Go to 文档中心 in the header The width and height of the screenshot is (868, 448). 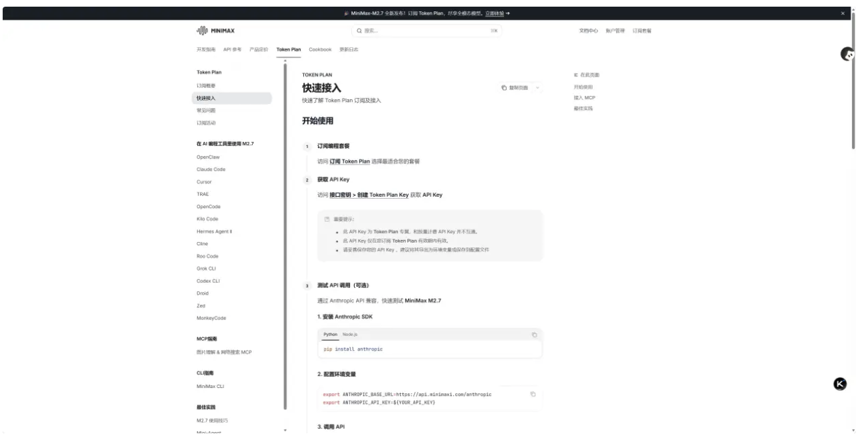[588, 31]
